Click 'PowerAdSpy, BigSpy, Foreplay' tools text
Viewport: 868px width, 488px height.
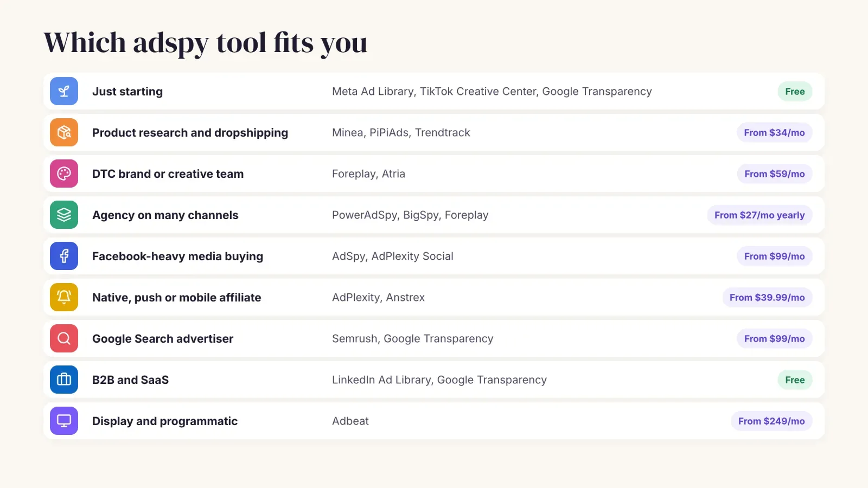pos(410,215)
